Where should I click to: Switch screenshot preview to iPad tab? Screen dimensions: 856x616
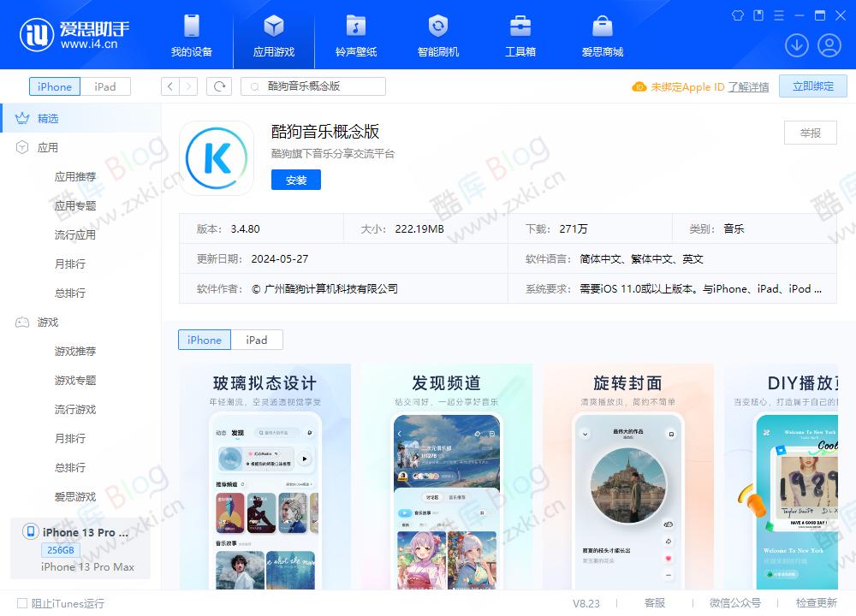(x=257, y=340)
